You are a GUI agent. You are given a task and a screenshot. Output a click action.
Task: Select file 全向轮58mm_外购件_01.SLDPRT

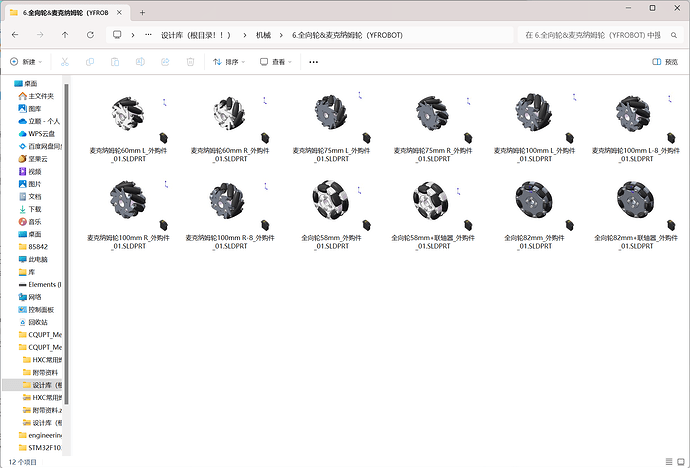click(331, 215)
